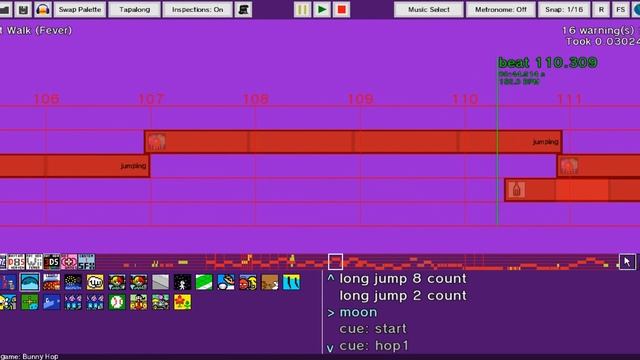Start playback with green play button

coord(322,9)
